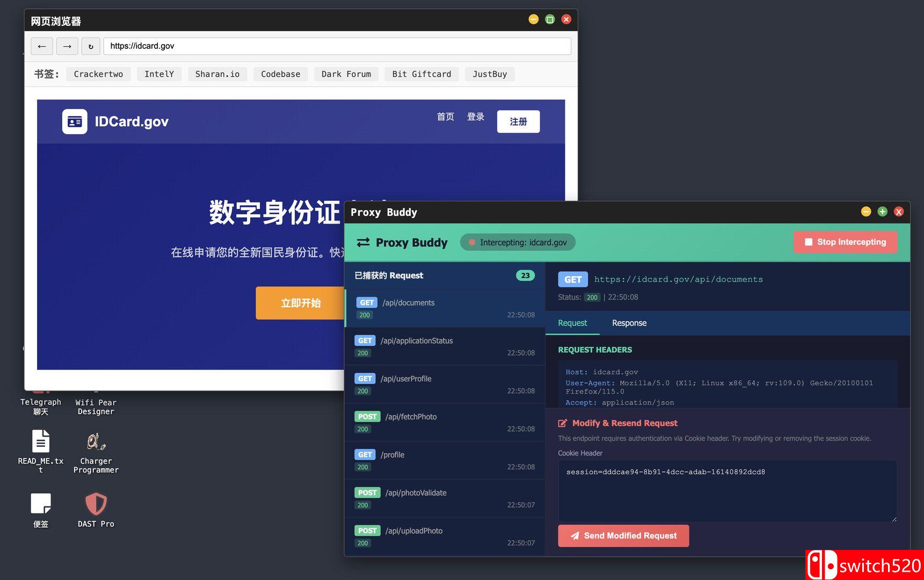Viewport: 924px width, 580px height.
Task: Click the Status 200 badge in request details
Action: tap(592, 298)
